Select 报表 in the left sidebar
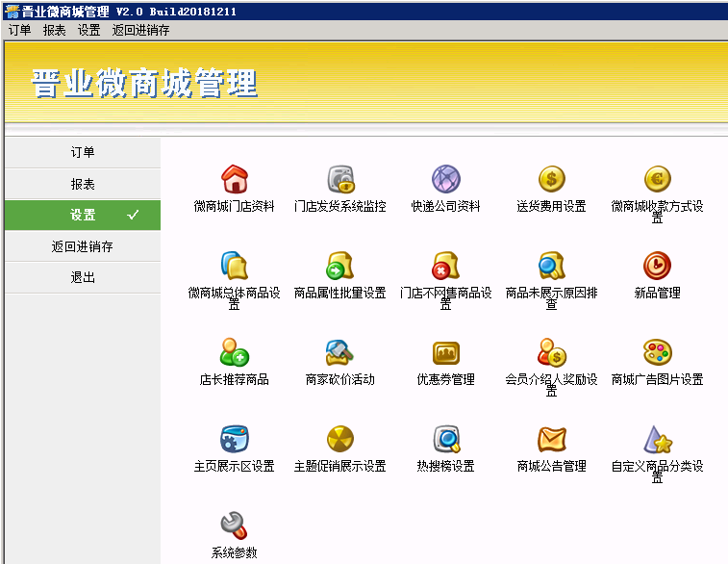Image resolution: width=728 pixels, height=564 pixels. pyautogui.click(x=83, y=184)
